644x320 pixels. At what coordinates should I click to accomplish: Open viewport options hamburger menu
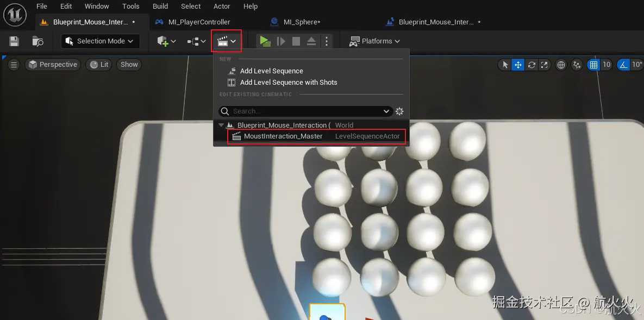point(14,65)
